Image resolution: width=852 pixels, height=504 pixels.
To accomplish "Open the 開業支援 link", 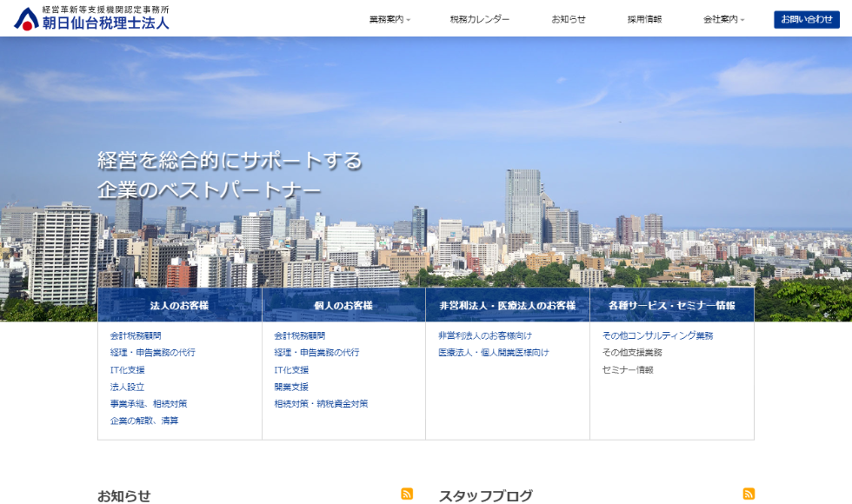I will pos(291,387).
